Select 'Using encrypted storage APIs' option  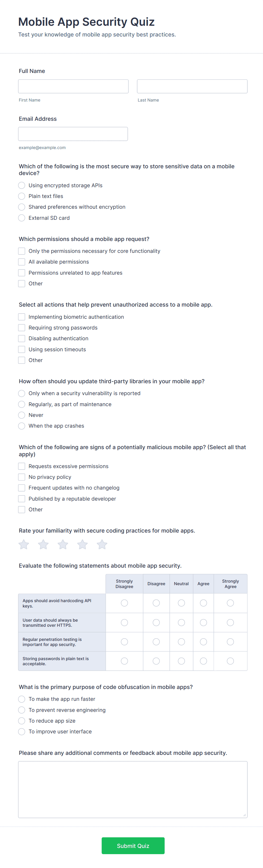pos(21,185)
